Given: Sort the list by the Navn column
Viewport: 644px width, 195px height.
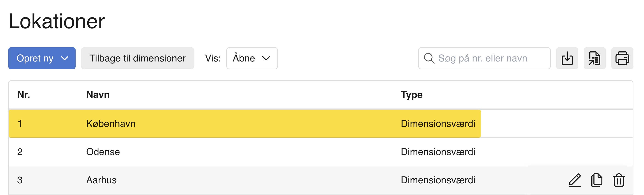Looking at the screenshot, I should [x=98, y=95].
